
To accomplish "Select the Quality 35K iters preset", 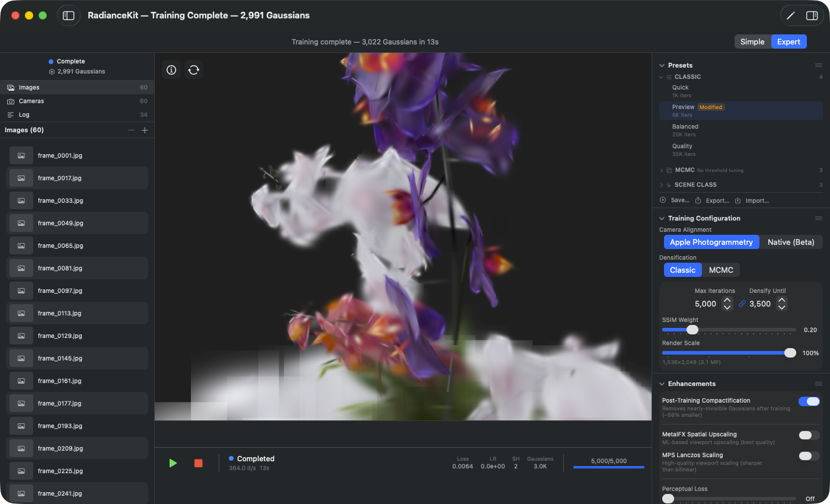I will coord(741,149).
